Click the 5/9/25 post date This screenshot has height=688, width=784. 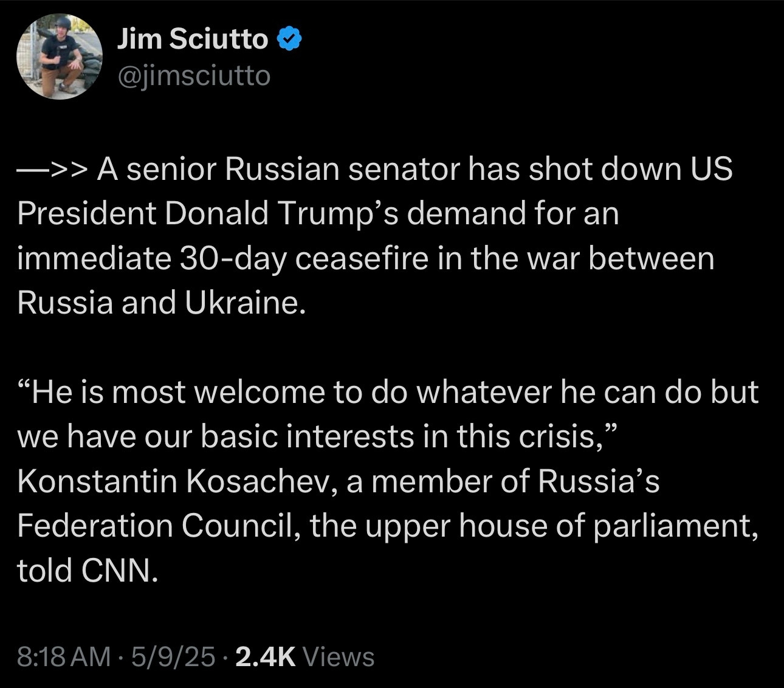(x=172, y=657)
